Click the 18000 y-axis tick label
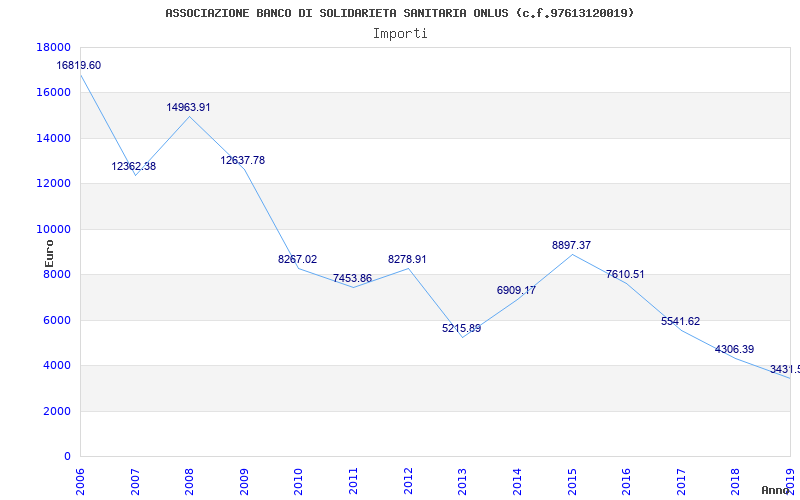800x500 pixels. point(54,47)
